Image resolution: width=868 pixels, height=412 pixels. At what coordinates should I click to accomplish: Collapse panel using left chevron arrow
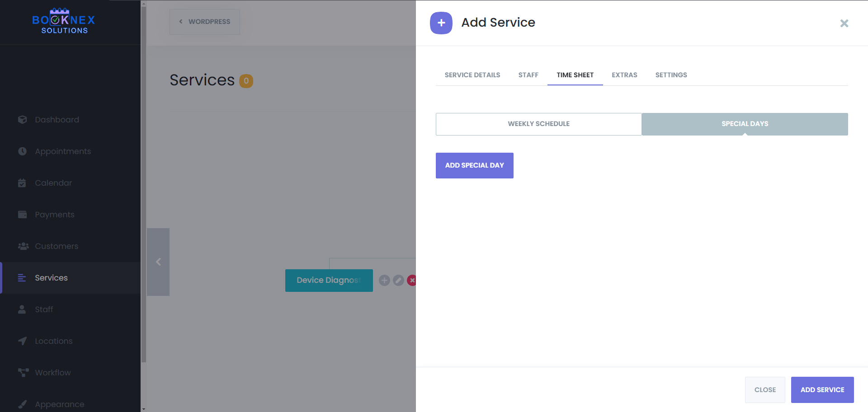pyautogui.click(x=158, y=262)
